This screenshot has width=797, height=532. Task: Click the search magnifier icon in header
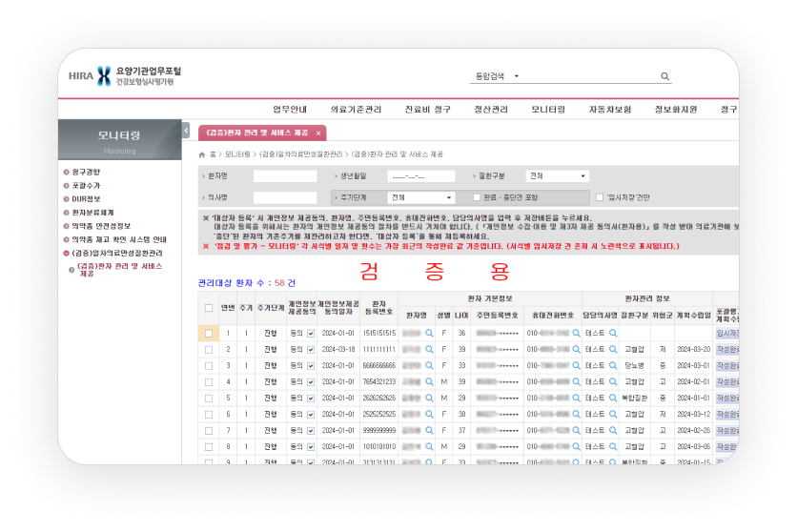click(x=664, y=76)
